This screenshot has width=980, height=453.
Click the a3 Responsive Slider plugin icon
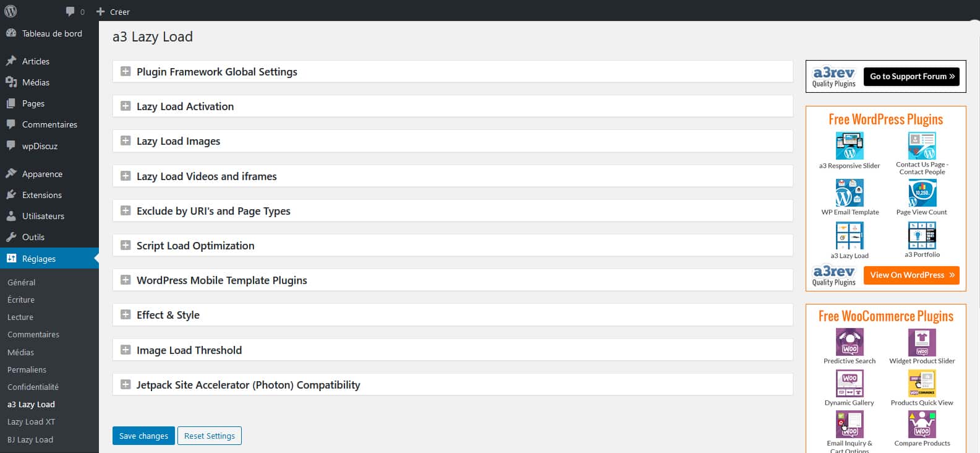(x=849, y=147)
